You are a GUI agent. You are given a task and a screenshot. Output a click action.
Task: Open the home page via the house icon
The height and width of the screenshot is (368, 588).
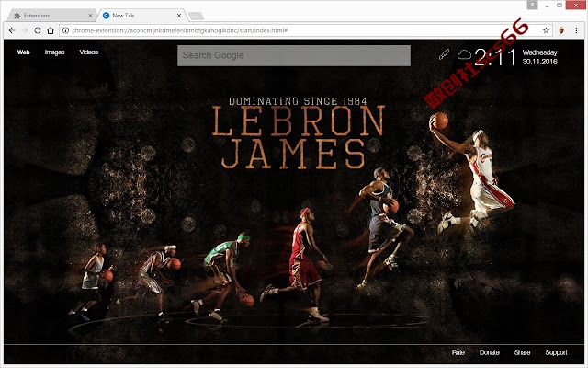click(51, 30)
